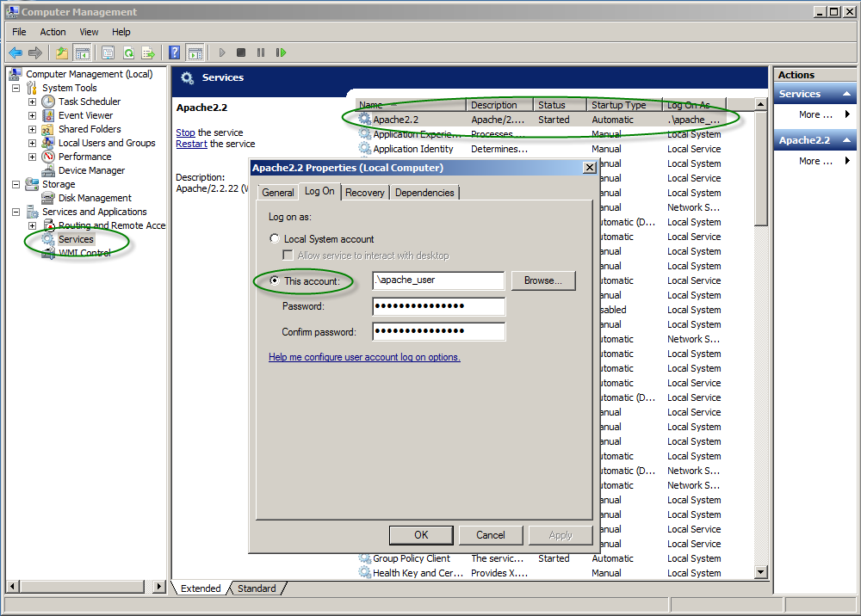This screenshot has height=616, width=861.
Task: Click the Confirm password input field
Action: pyautogui.click(x=438, y=331)
